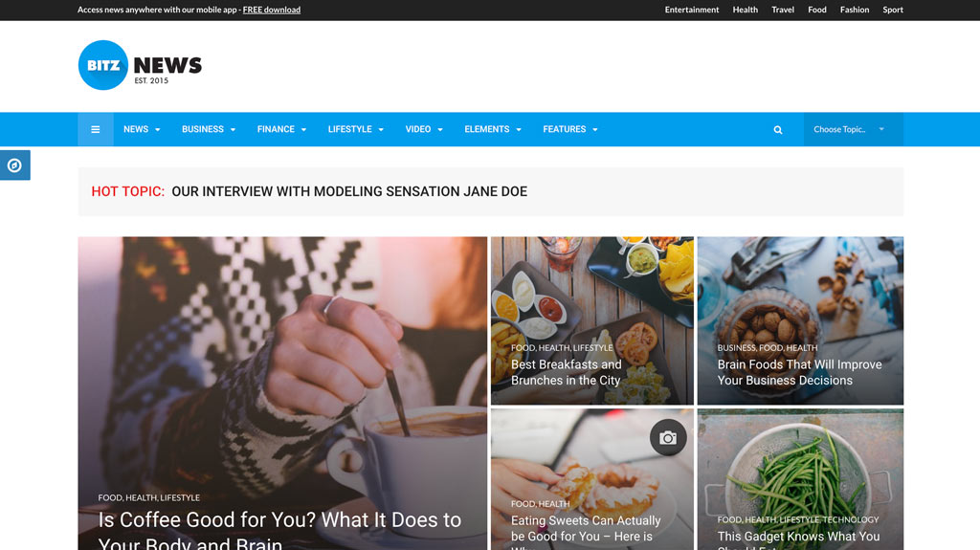The height and width of the screenshot is (550, 980).
Task: Open the Choose Topic dropdown
Action: (x=853, y=129)
